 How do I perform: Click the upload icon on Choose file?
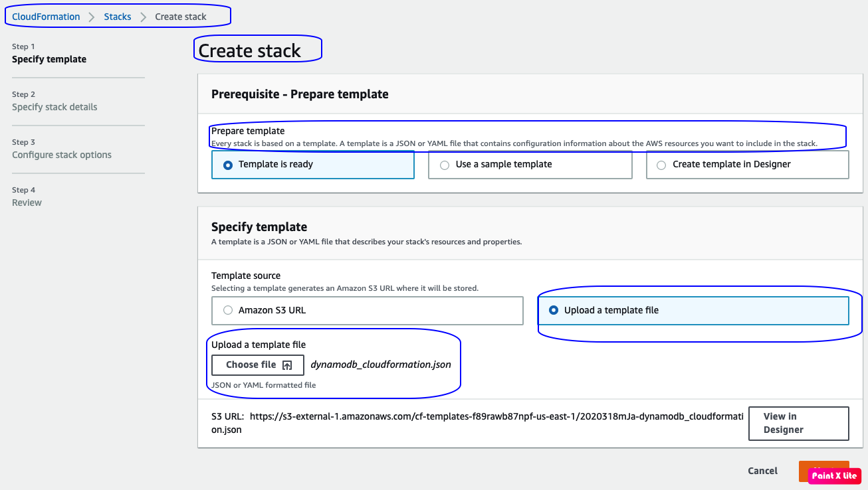pyautogui.click(x=287, y=365)
